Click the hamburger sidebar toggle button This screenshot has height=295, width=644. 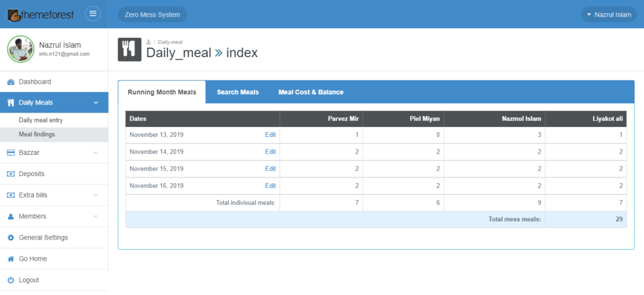pyautogui.click(x=93, y=14)
